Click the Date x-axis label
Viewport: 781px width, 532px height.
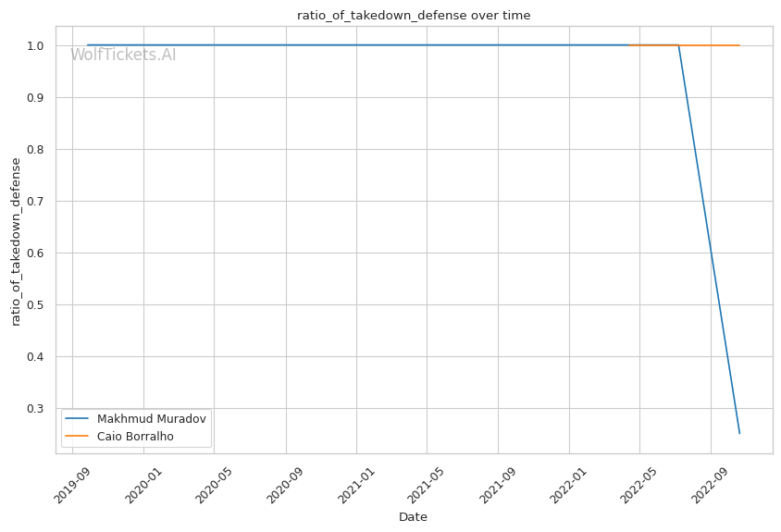tap(413, 516)
